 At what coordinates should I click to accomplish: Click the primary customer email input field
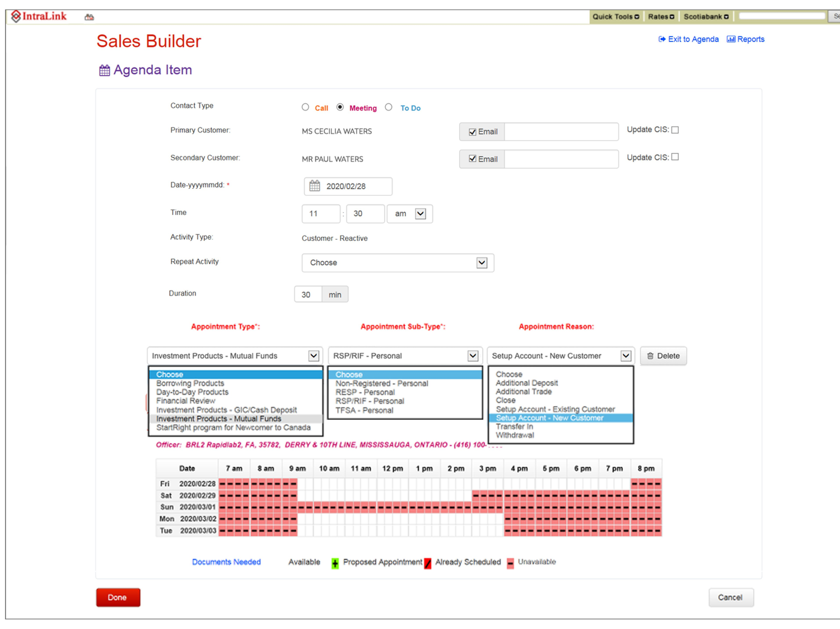pyautogui.click(x=561, y=132)
